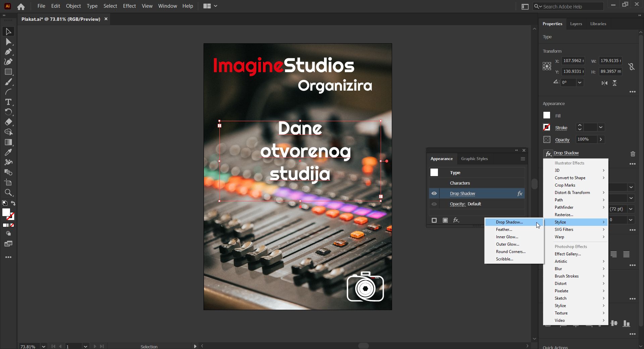Image resolution: width=644 pixels, height=349 pixels.
Task: Click the Stroke link in Properties panel
Action: click(561, 128)
